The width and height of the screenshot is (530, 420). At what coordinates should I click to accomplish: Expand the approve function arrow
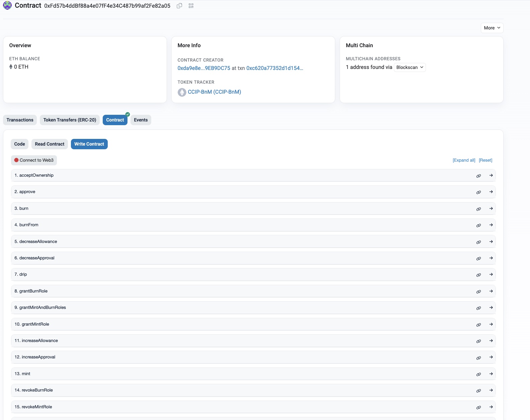click(491, 192)
